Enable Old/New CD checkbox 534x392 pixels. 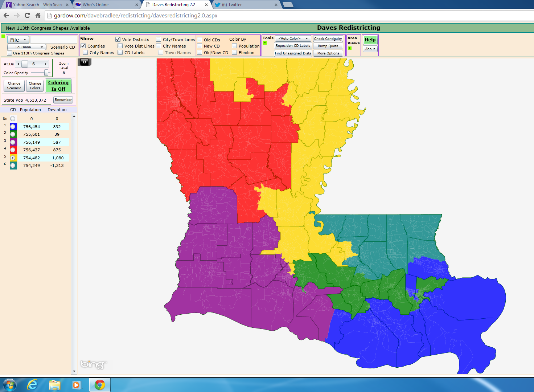tap(200, 52)
